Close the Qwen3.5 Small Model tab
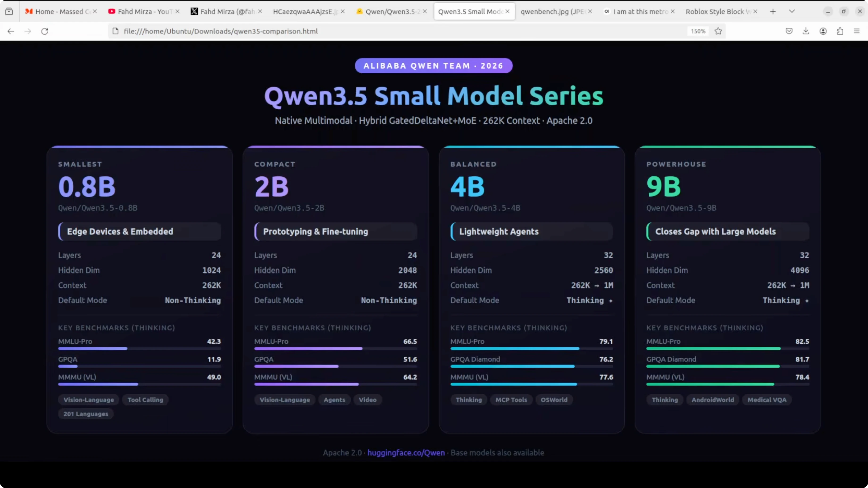The width and height of the screenshot is (868, 488). (507, 12)
